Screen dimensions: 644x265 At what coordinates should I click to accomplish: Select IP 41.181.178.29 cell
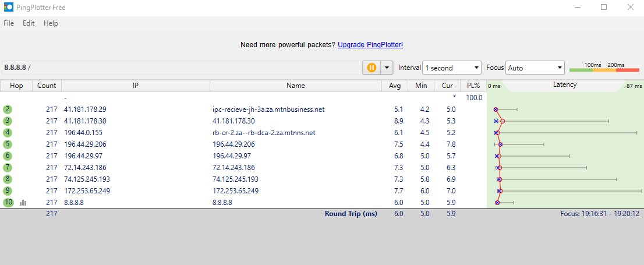tap(85, 109)
